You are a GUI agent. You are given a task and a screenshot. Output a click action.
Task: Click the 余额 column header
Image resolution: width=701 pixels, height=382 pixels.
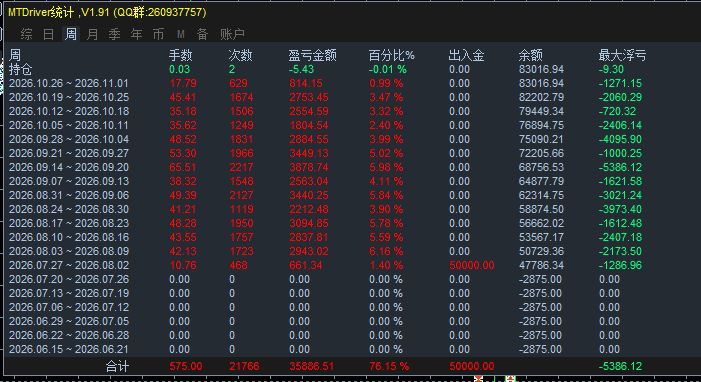pos(530,55)
